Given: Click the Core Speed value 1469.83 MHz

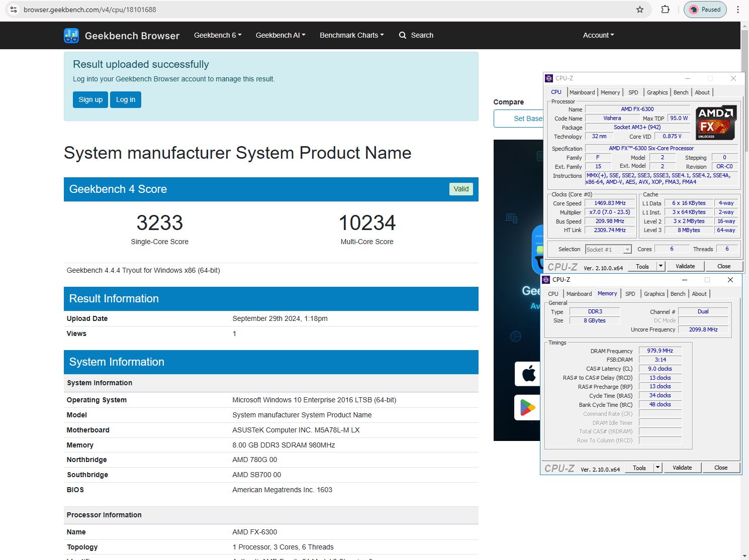Looking at the screenshot, I should (x=610, y=203).
